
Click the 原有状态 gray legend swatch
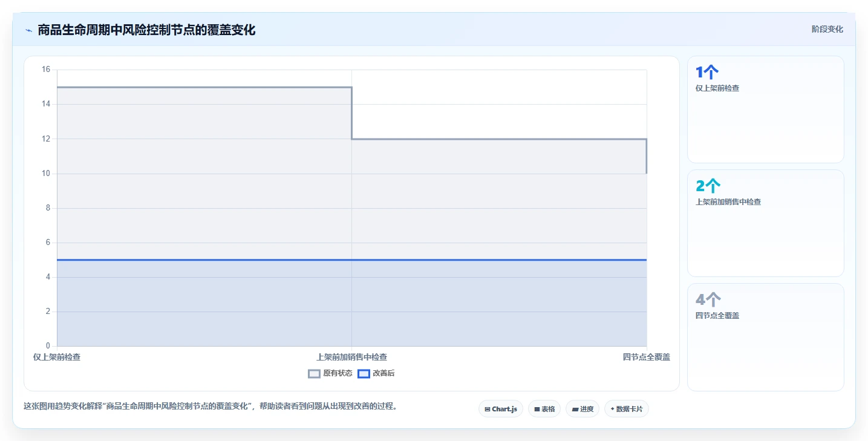click(314, 373)
